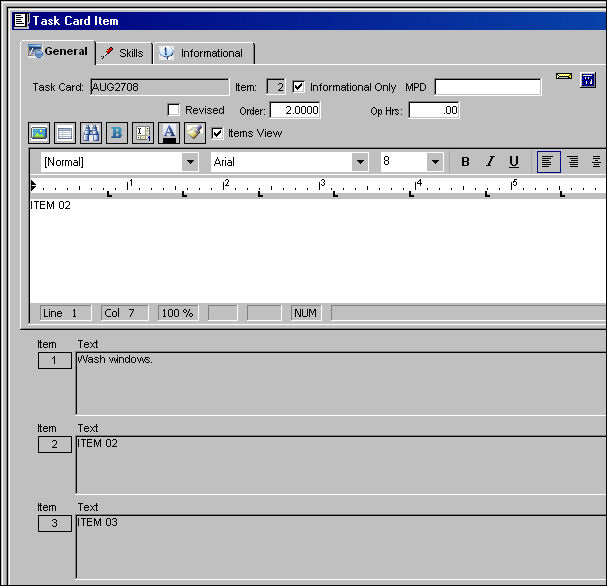The width and height of the screenshot is (607, 586).
Task: Click the paintbrush format icon
Action: [x=195, y=133]
